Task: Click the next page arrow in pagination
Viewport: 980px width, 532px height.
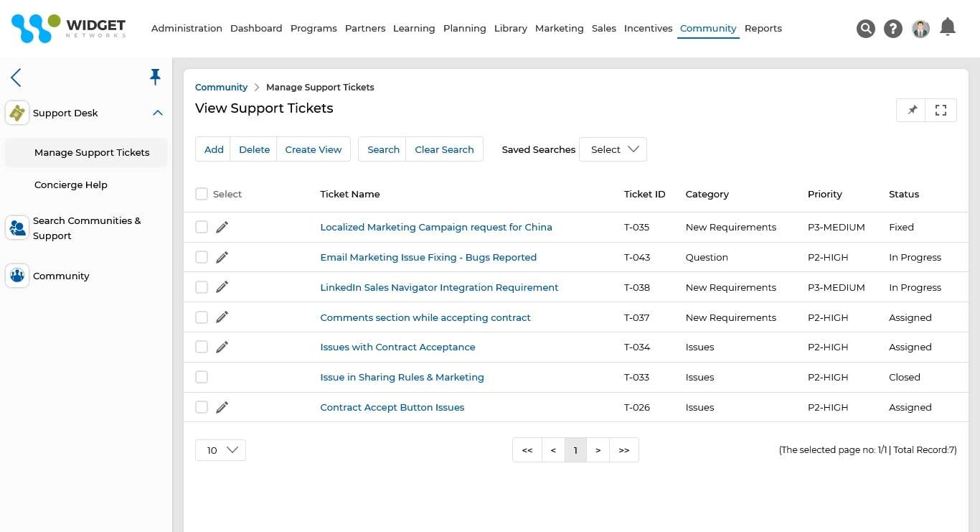Action: [598, 450]
